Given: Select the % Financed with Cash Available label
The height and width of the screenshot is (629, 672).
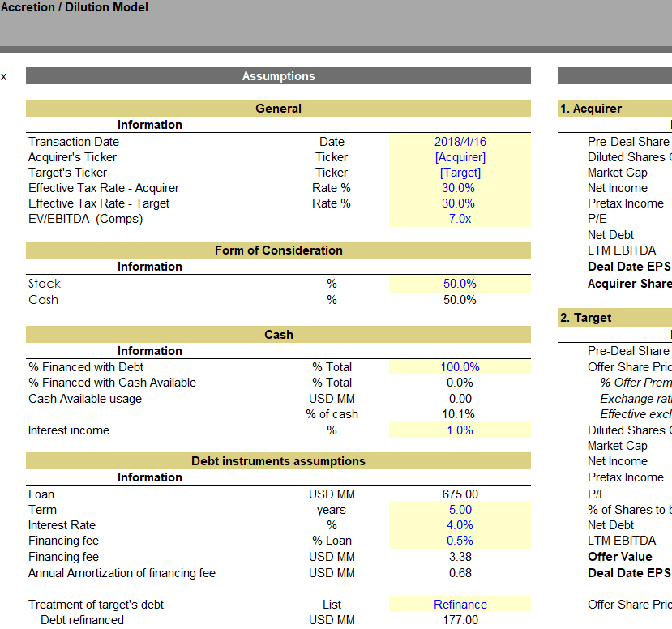Looking at the screenshot, I should [x=113, y=383].
